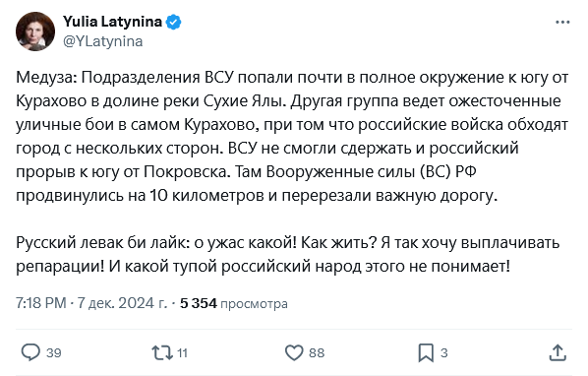Click the 7 дек. 2024 г. date

[x=123, y=303]
